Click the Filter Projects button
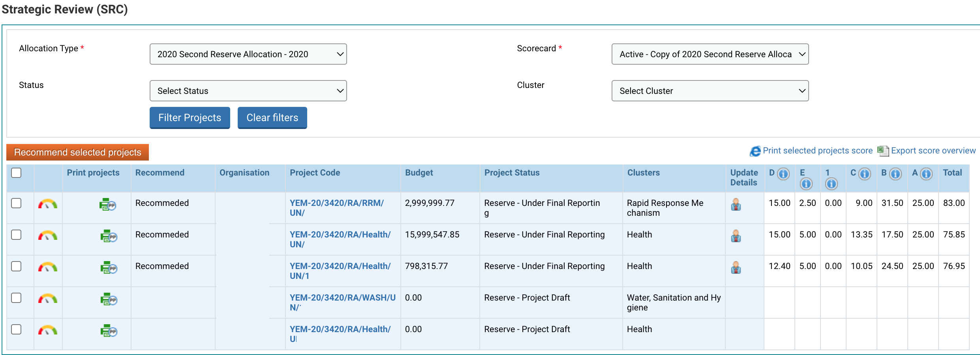The image size is (980, 355). 190,118
